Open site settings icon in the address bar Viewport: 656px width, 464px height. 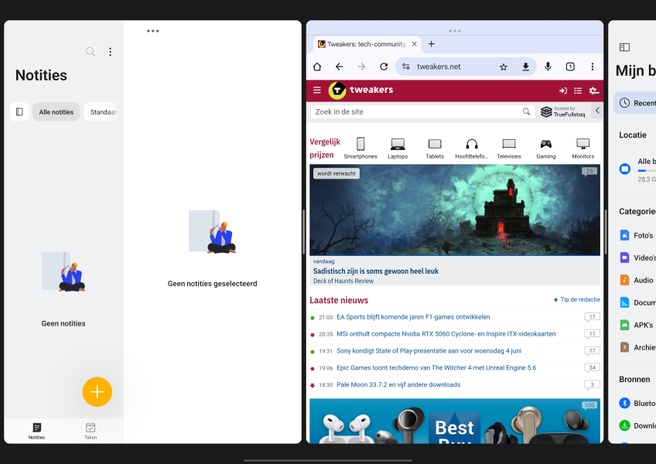pos(406,66)
